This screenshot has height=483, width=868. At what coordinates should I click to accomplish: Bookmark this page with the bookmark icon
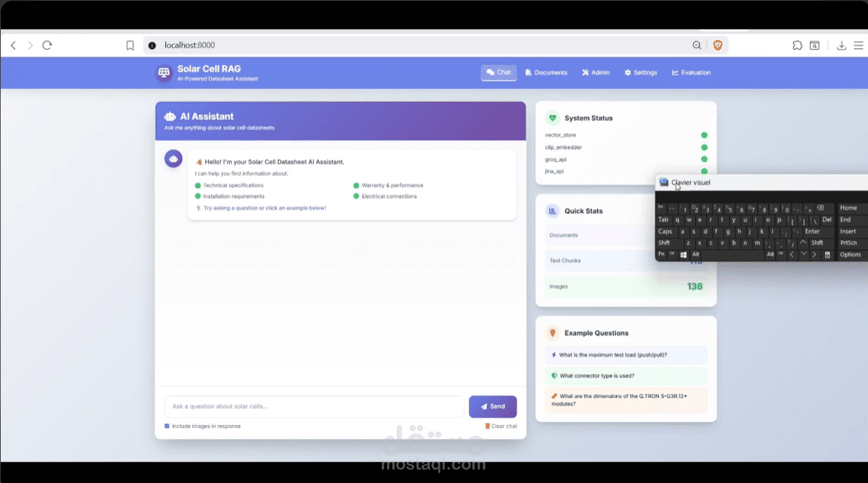coord(130,45)
